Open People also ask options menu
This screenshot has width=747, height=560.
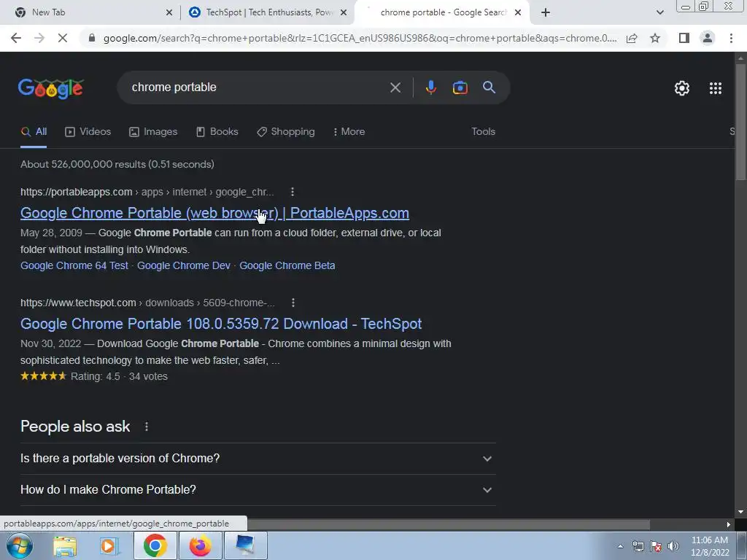click(146, 427)
